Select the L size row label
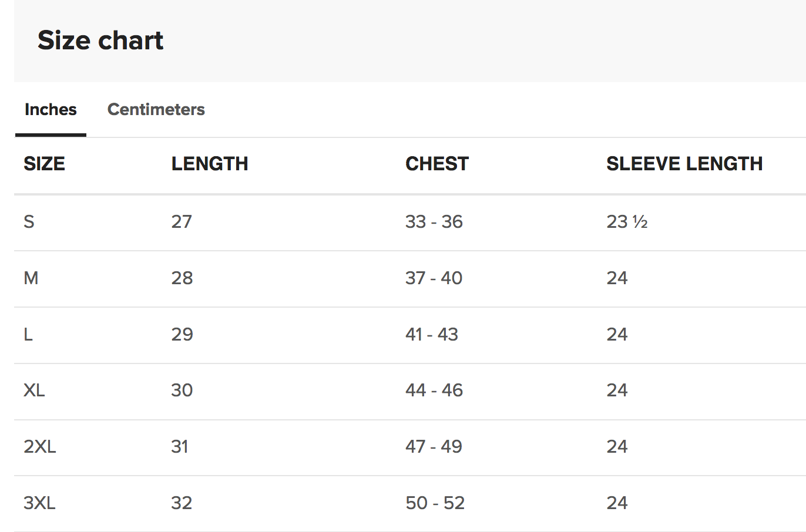Viewport: 806px width, 532px height. (28, 335)
